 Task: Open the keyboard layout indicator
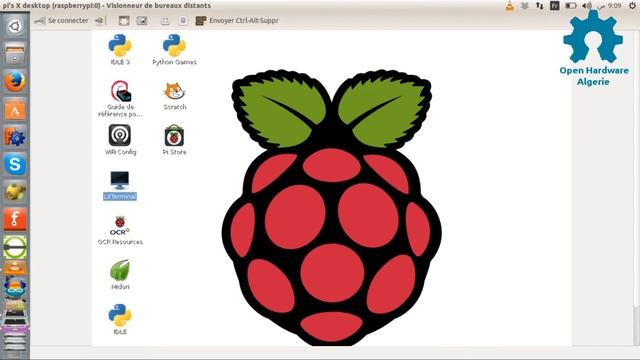[555, 6]
